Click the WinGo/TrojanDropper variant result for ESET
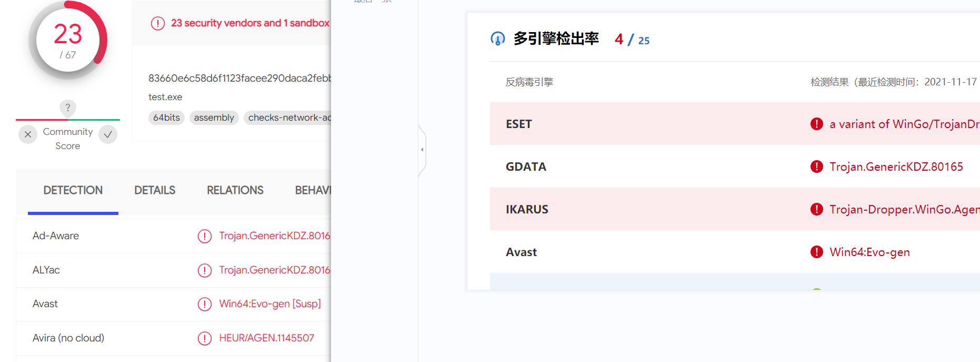 point(905,124)
